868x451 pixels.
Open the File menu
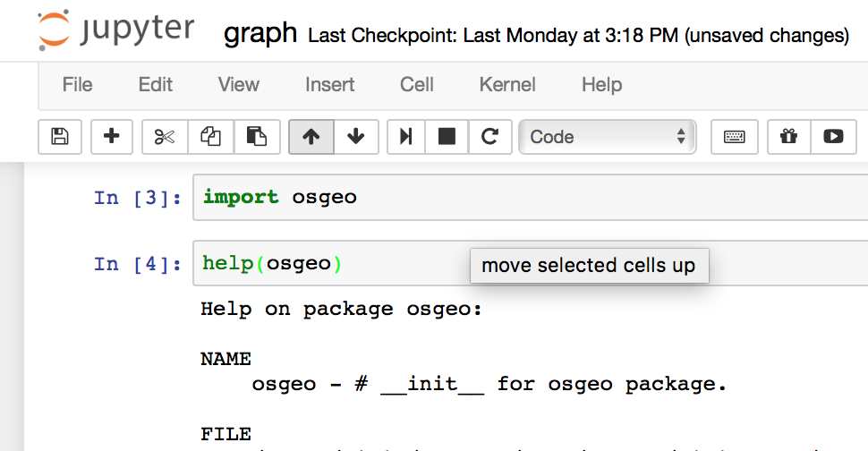pos(77,85)
